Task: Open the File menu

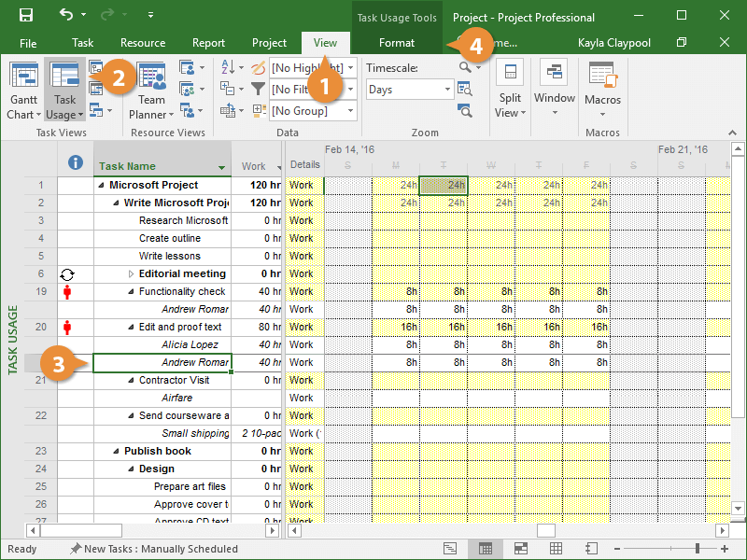Action: (x=28, y=43)
